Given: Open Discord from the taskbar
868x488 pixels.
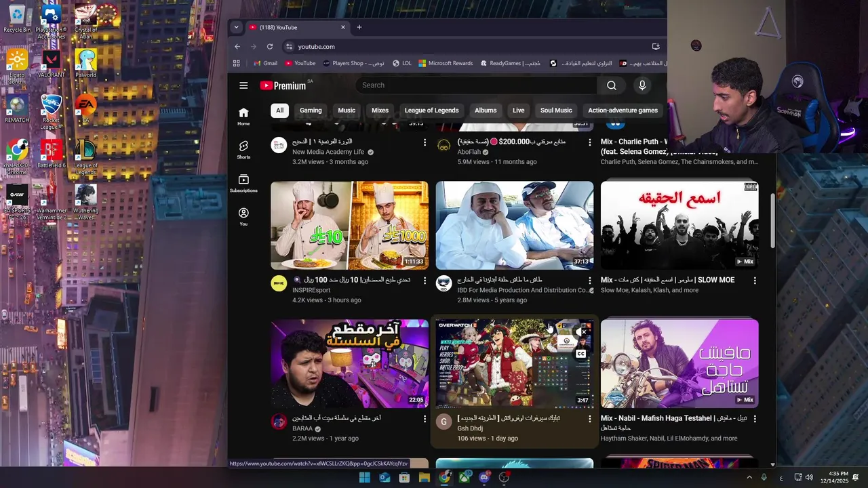Looking at the screenshot, I should 484,477.
